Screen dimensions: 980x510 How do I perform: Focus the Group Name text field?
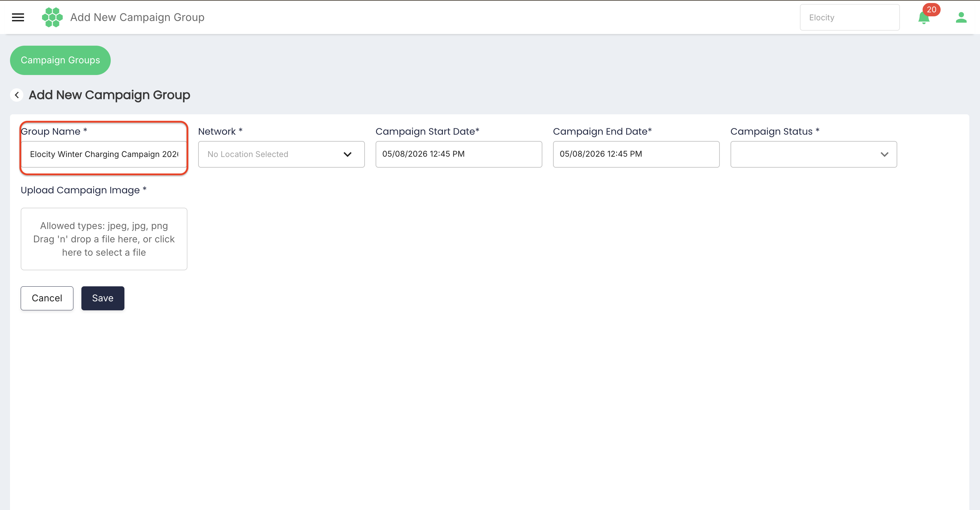pos(104,154)
